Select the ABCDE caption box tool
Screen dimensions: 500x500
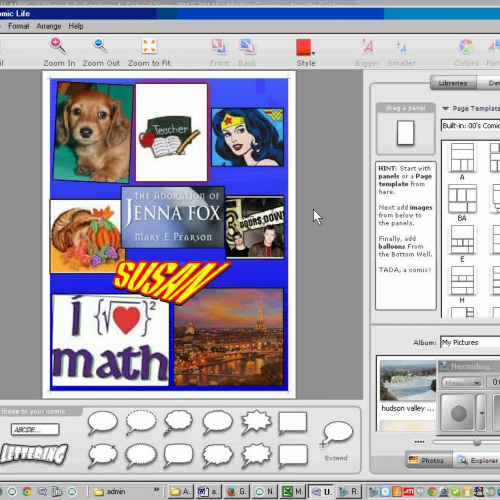point(35,429)
